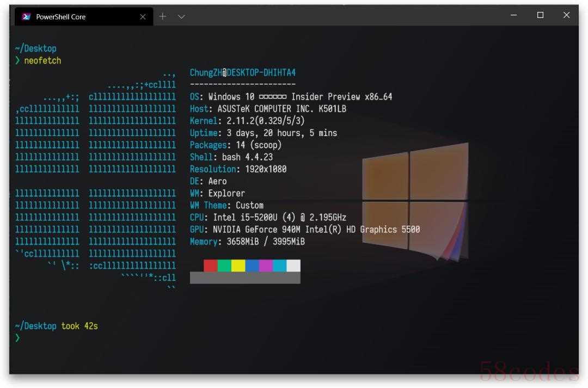Maximize the terminal window

540,16
